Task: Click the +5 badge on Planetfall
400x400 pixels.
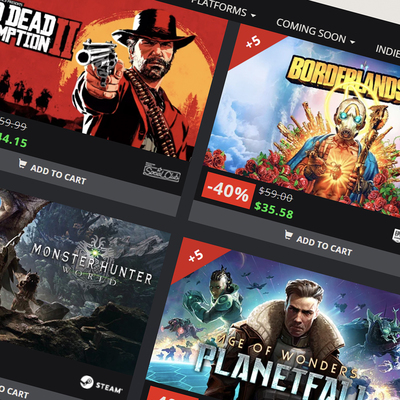Action: [196, 256]
